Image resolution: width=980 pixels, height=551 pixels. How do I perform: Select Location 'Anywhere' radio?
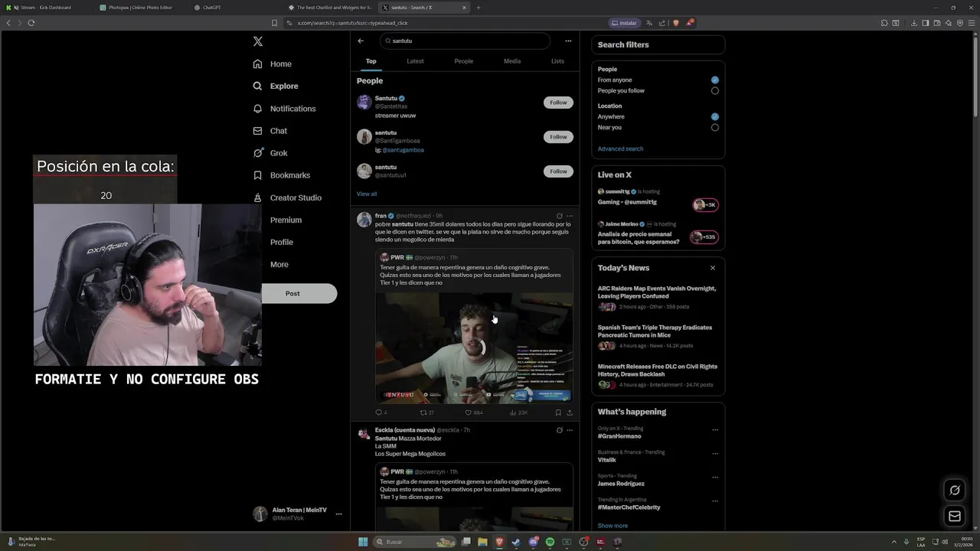click(714, 116)
